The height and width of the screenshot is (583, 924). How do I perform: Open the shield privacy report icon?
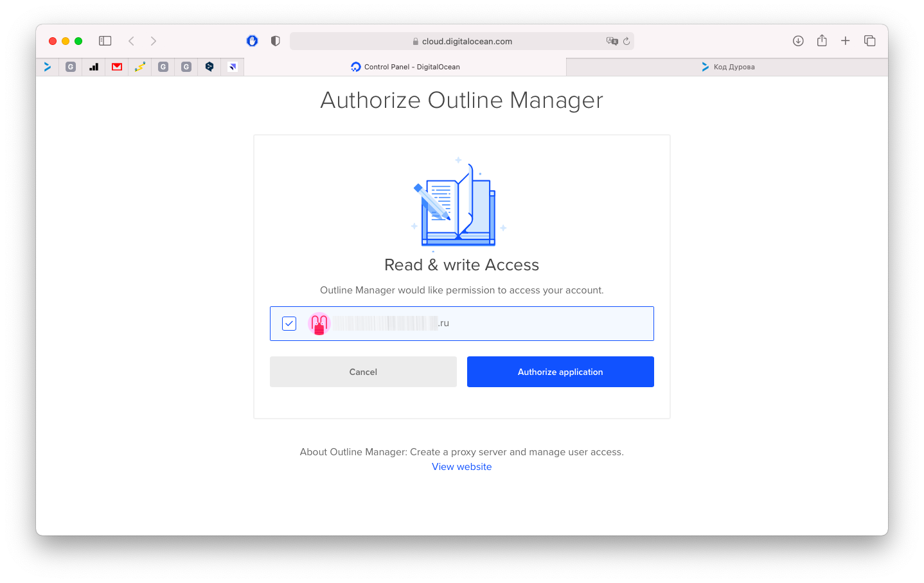(276, 41)
